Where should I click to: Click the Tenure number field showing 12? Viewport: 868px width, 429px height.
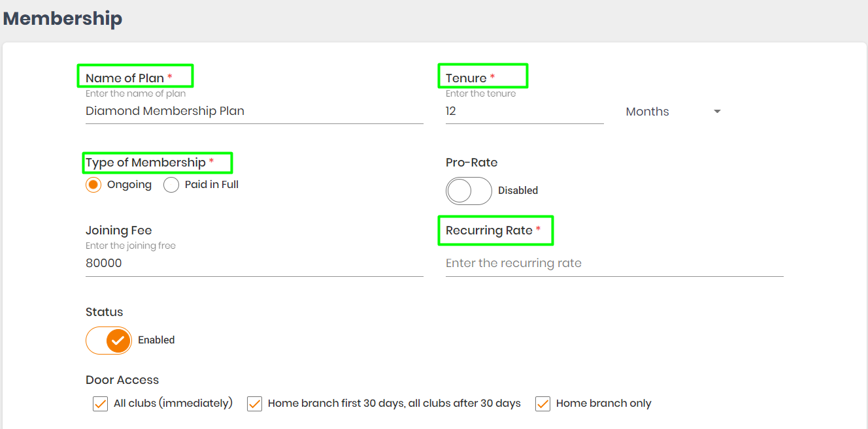tap(524, 112)
